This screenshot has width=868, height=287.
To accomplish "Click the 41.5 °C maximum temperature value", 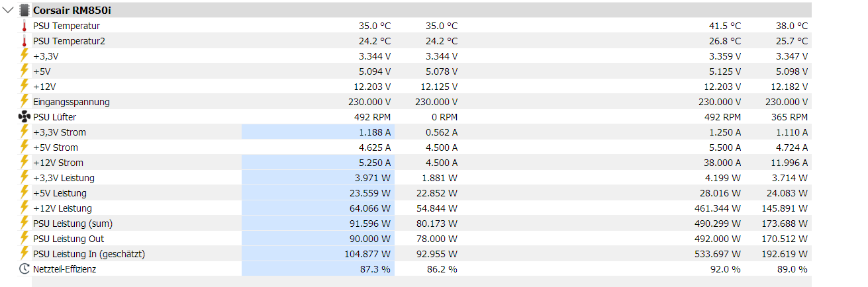I will (x=725, y=26).
